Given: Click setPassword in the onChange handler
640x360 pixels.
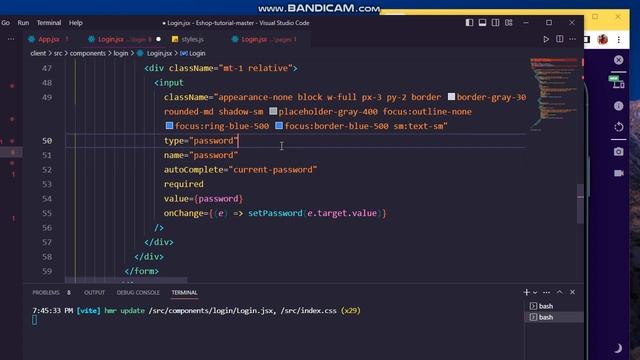Looking at the screenshot, I should click(275, 213).
